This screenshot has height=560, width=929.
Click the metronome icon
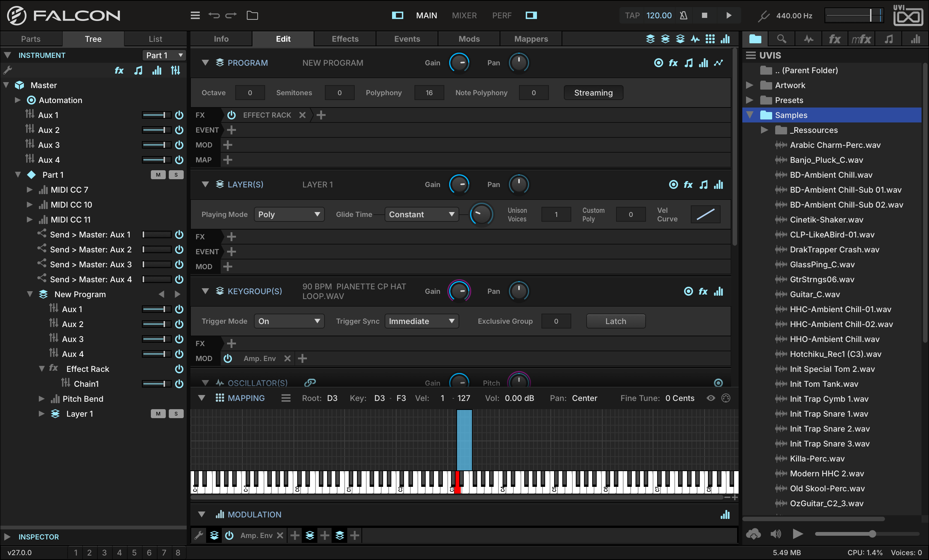683,15
